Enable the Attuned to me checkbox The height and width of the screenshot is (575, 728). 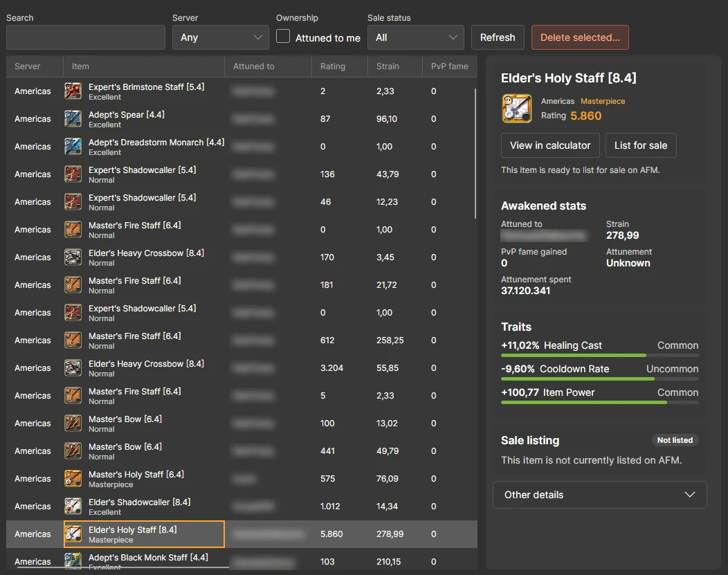(x=283, y=37)
